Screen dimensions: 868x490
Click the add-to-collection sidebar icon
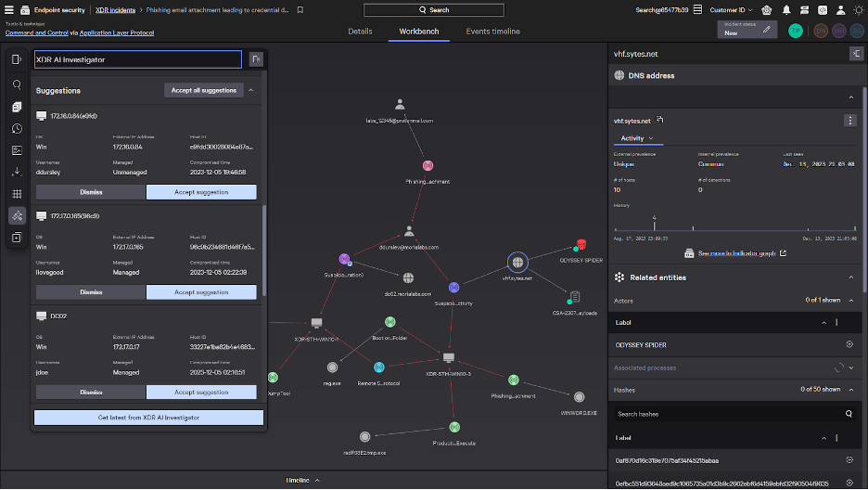[17, 238]
